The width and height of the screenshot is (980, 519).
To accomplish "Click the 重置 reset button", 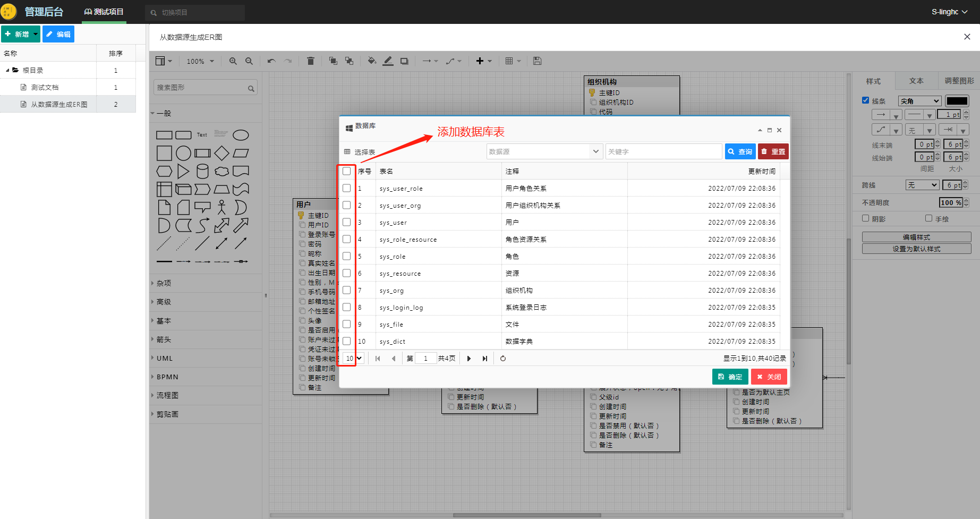I will pos(773,151).
